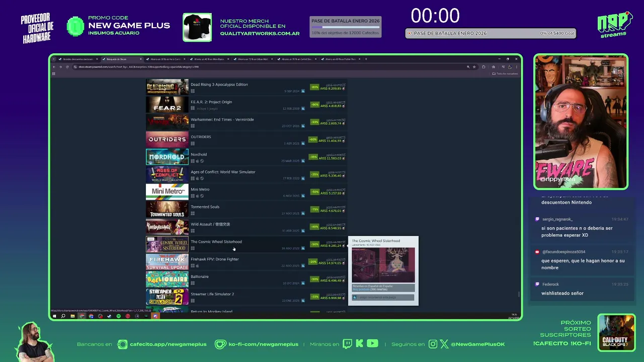Click the Windows platform icon under Mini Metro
644x362 pixels.
[192, 196]
